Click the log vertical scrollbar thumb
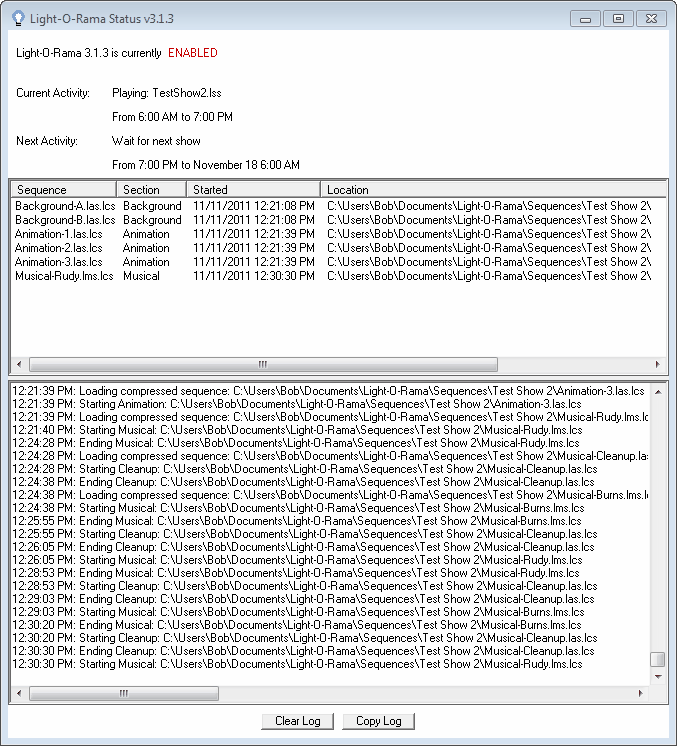This screenshot has height=746, width=677. click(x=657, y=659)
